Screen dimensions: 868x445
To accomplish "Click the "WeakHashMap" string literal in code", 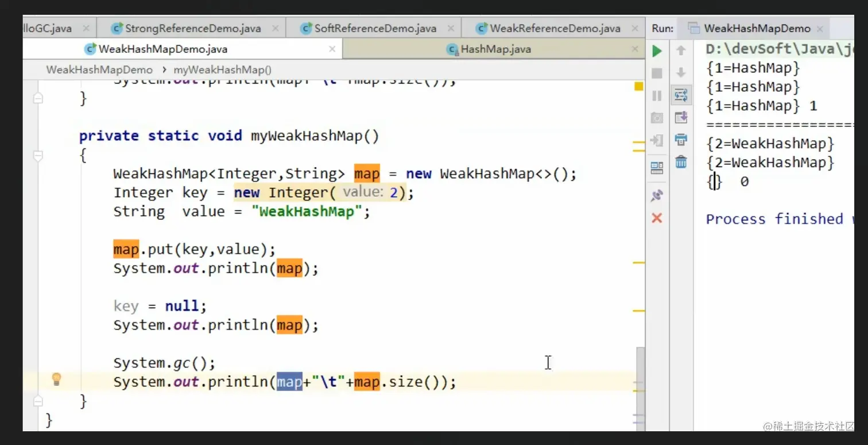I will click(308, 211).
